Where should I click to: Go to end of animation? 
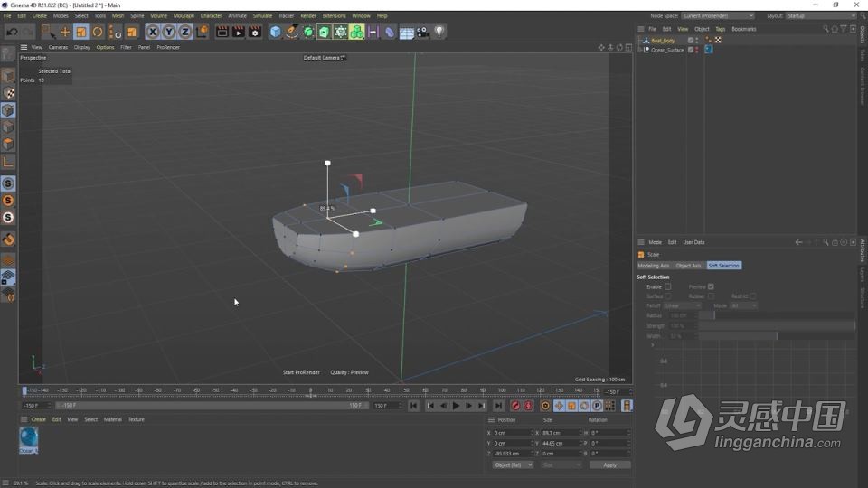498,406
